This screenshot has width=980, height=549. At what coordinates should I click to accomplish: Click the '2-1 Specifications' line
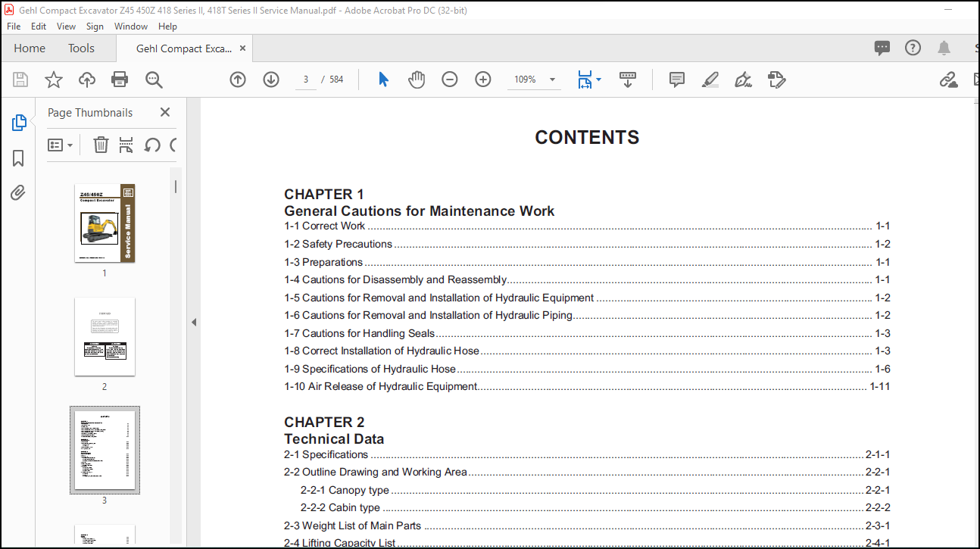(x=587, y=454)
